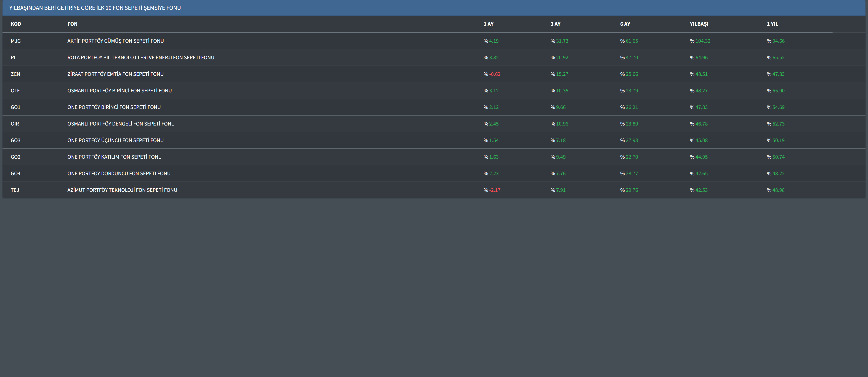Click the KOD column header

(16, 24)
